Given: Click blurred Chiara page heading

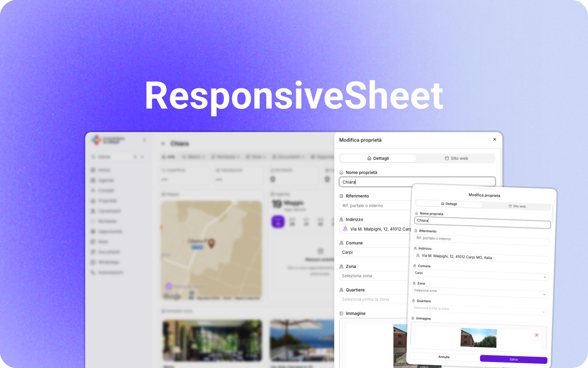Looking at the screenshot, I should point(180,144).
